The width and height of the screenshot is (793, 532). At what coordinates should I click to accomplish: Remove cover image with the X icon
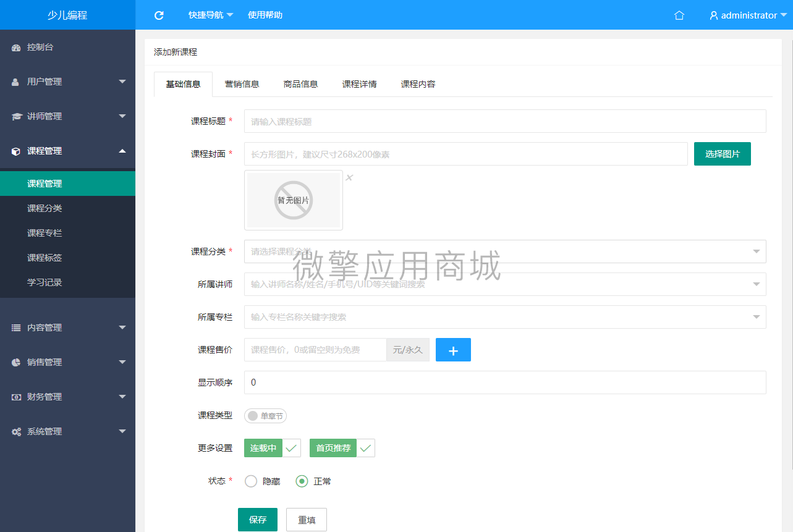349,177
